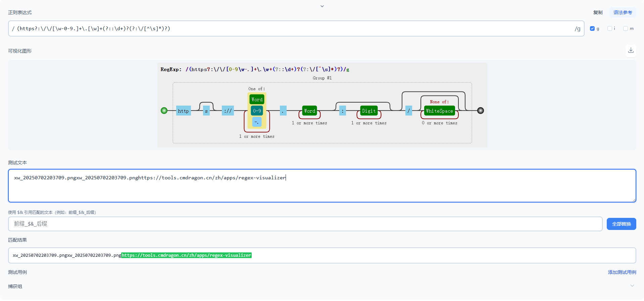Screen dimensions: 644x301
Task: Click the green start node in diagram
Action: click(164, 111)
